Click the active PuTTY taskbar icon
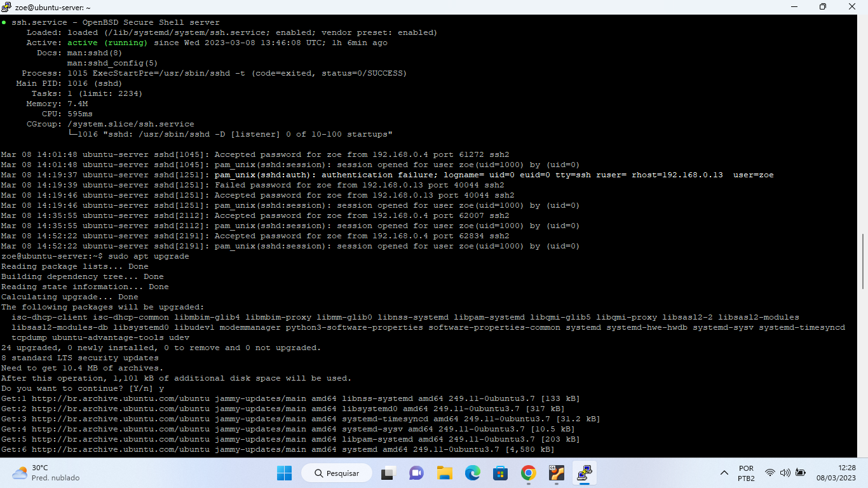Image resolution: width=868 pixels, height=488 pixels. [x=585, y=473]
